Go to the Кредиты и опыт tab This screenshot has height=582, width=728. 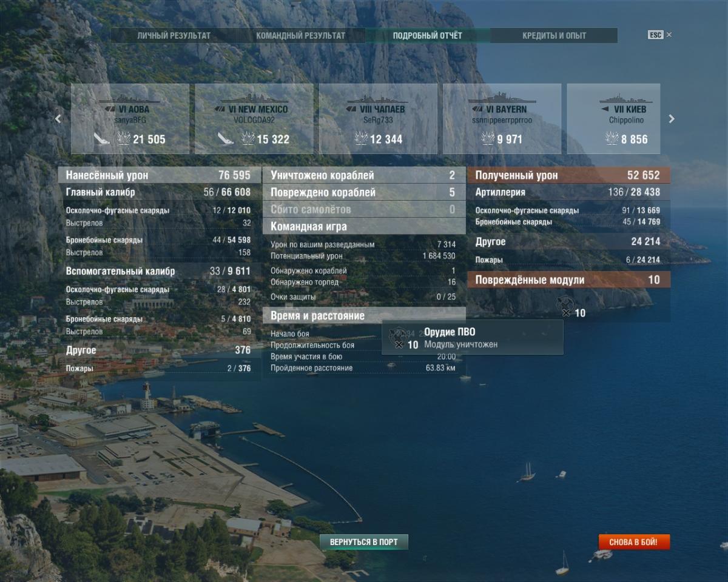tap(554, 36)
